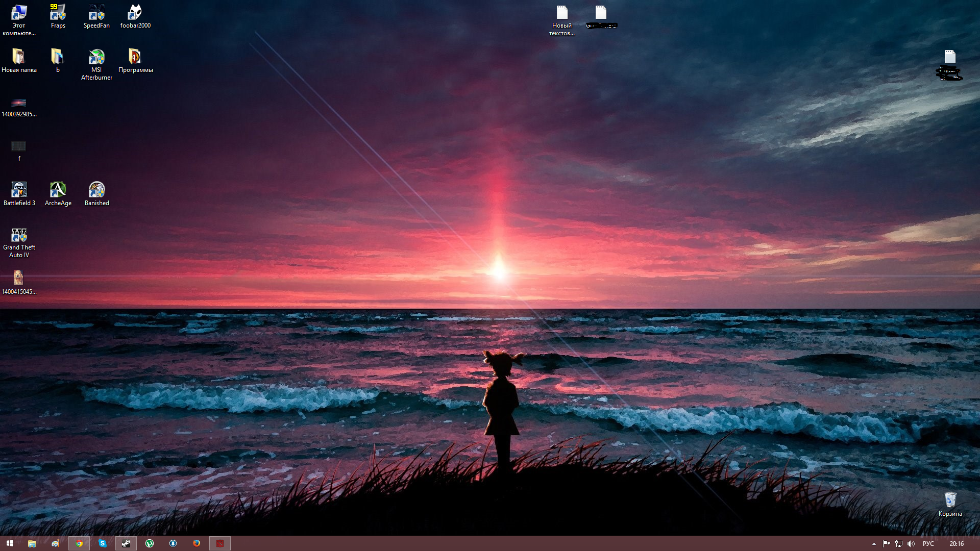Click the ArcheAge shortcut icon
Screen dimensions: 980x551
[x=58, y=190]
